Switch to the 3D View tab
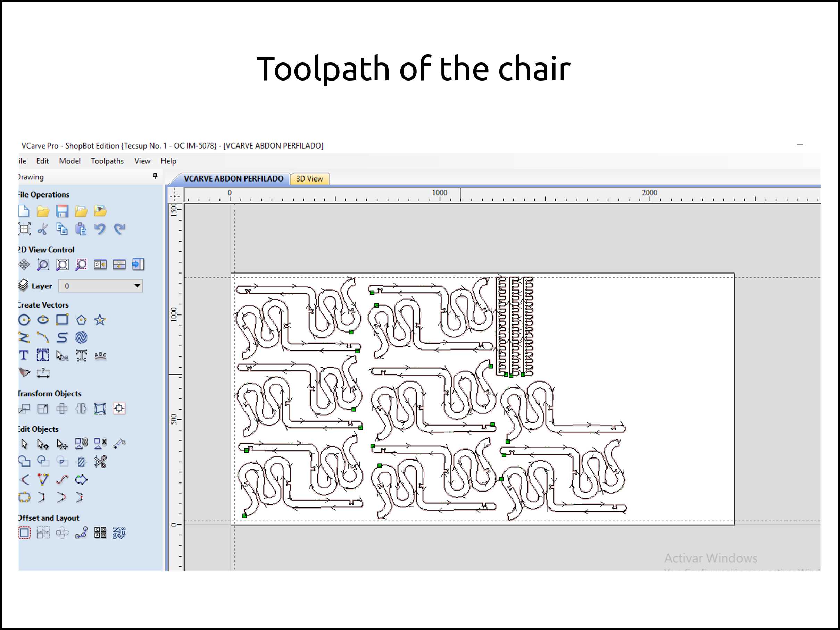The image size is (840, 630). click(x=309, y=179)
